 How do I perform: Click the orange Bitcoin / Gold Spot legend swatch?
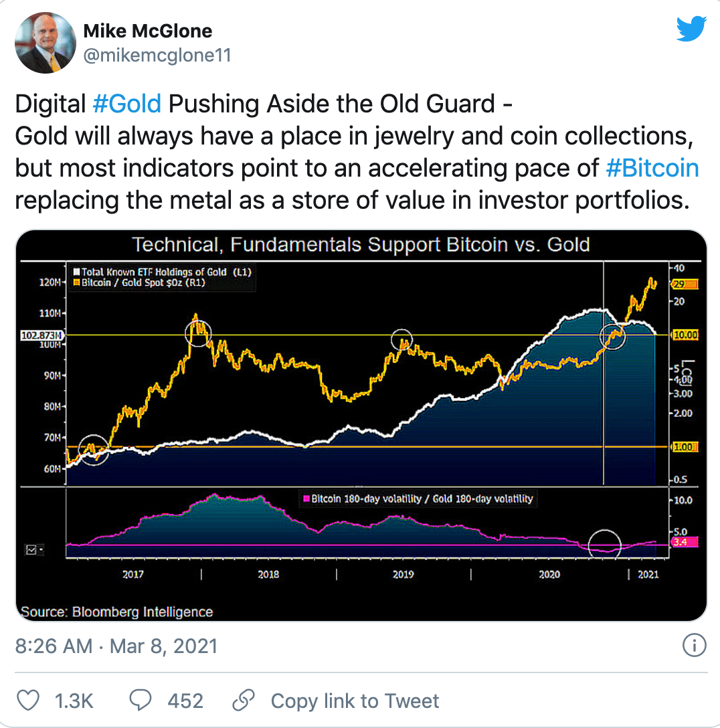tap(77, 283)
